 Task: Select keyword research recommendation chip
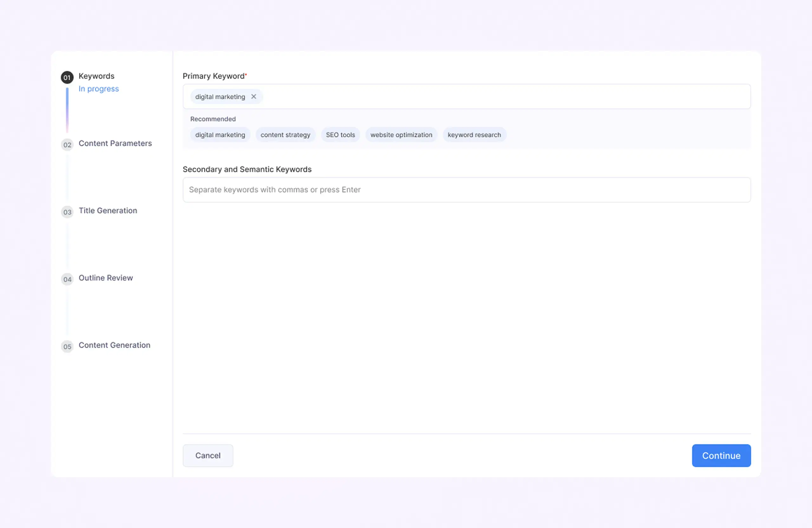(x=474, y=135)
